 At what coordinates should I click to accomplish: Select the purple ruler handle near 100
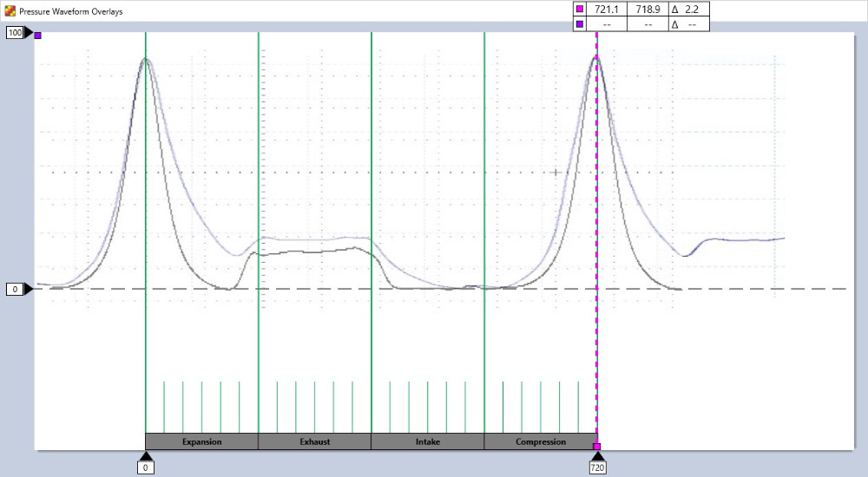click(x=37, y=36)
